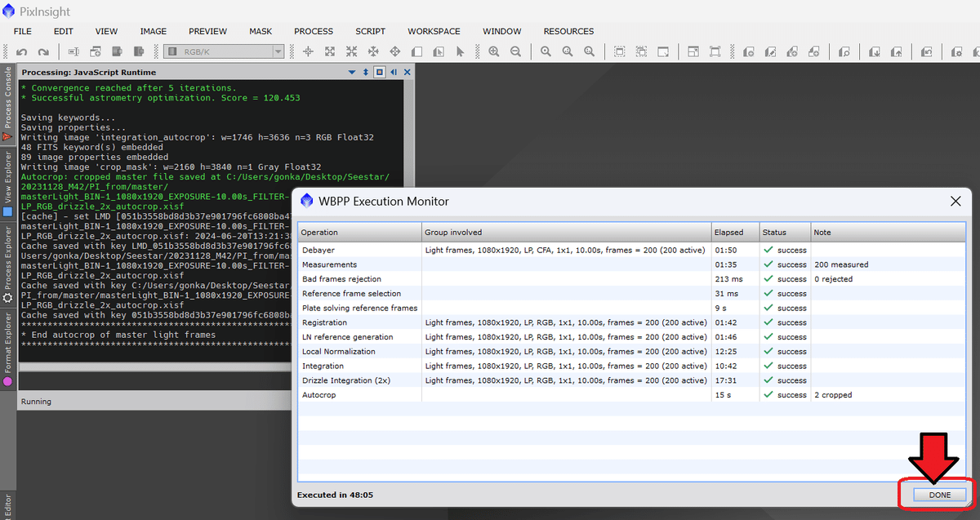
Task: Click the Operation column header
Action: point(360,232)
